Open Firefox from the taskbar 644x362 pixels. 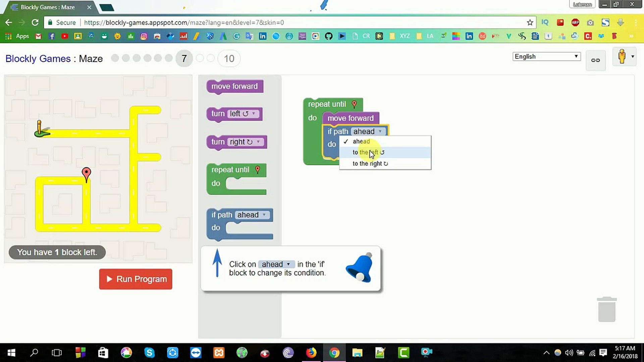click(x=311, y=352)
